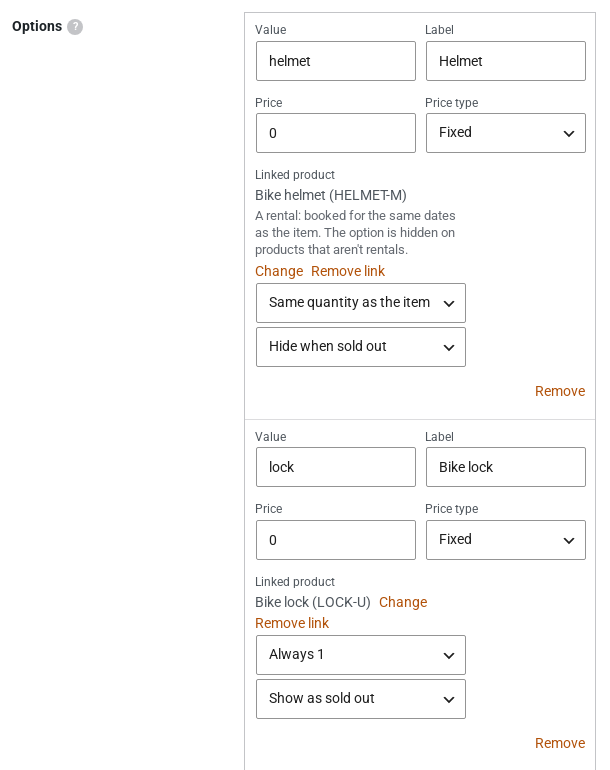This screenshot has height=770, width=610.
Task: Open the lock option Price type dropdown
Action: 505,540
